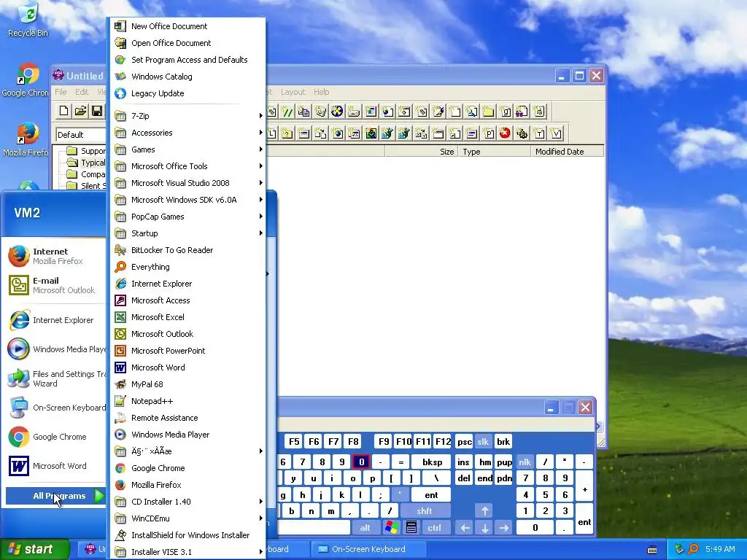The height and width of the screenshot is (560, 747).
Task: Expand the Games program folder
Action: [x=187, y=149]
